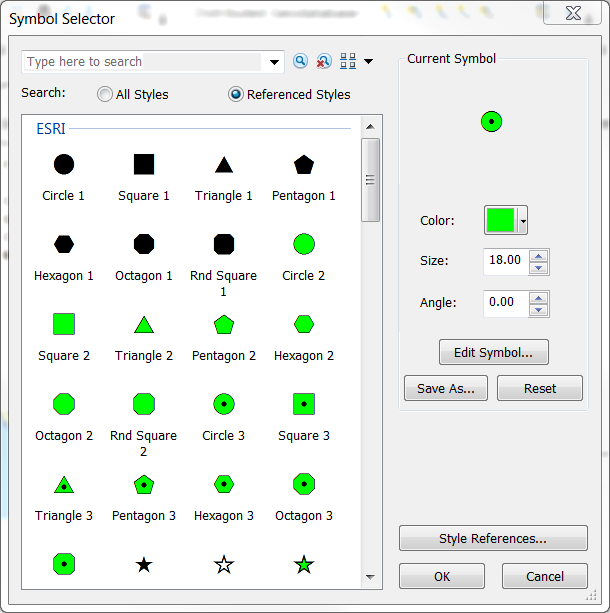
Task: Select the Circle 1 symbol
Action: coord(64,164)
